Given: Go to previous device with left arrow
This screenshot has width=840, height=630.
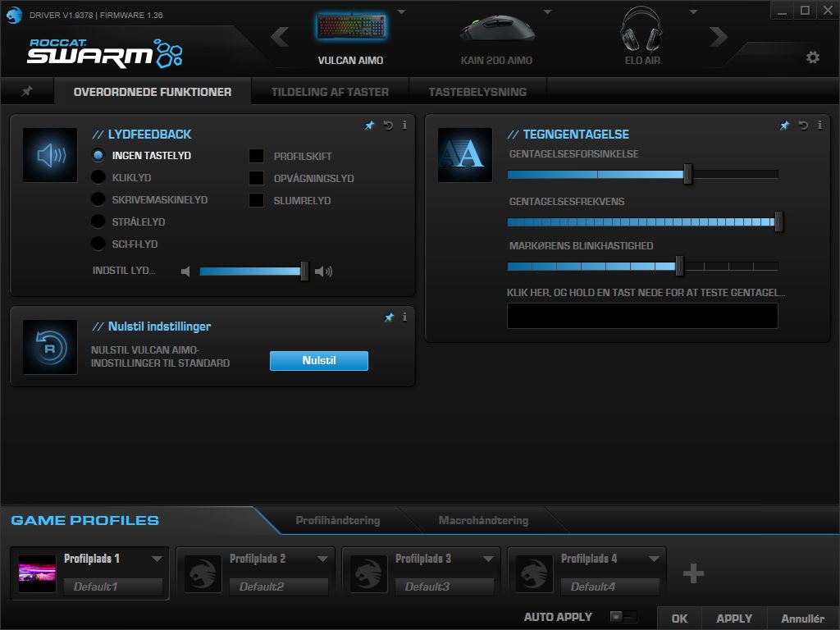Looking at the screenshot, I should pos(280,36).
